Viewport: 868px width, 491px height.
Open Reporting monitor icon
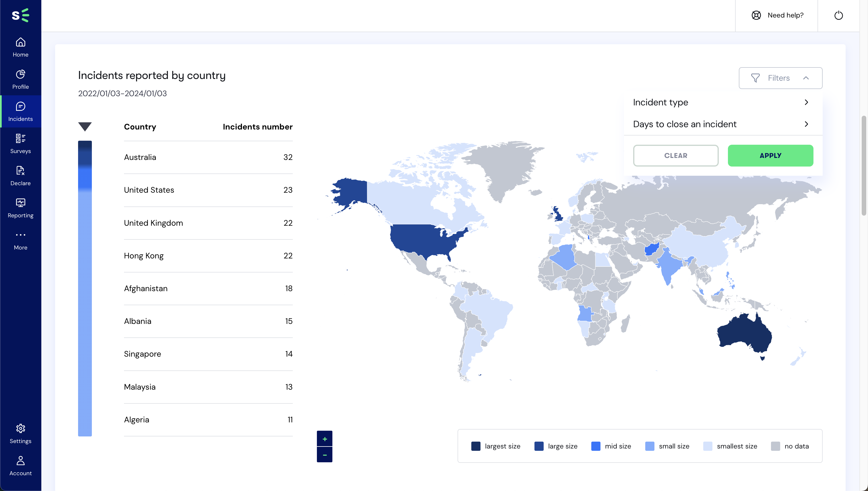click(x=21, y=203)
